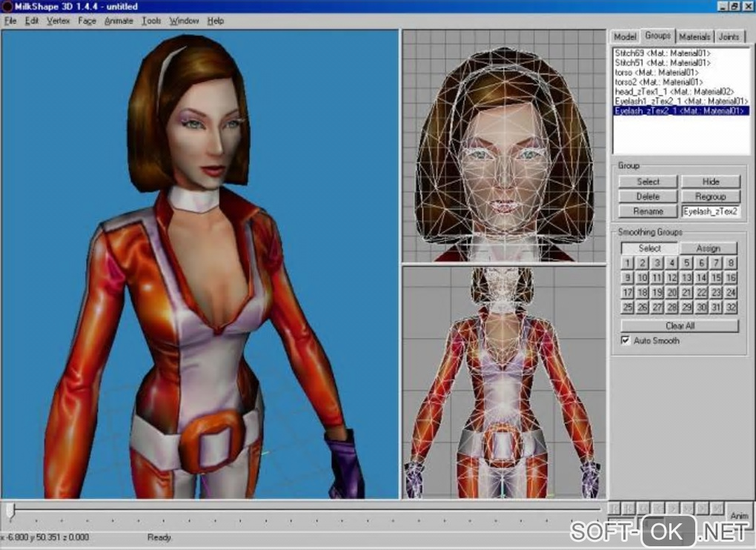Select the torso2 group row
Viewport: 756px width, 550px height.
point(680,82)
